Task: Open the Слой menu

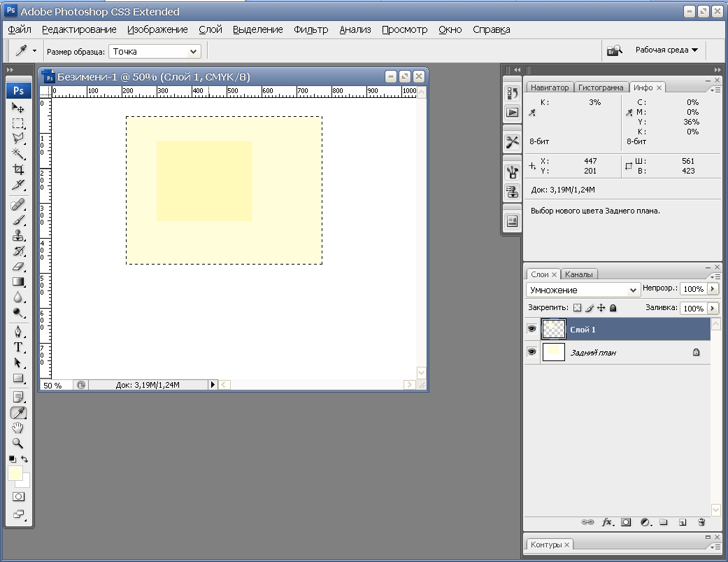Action: 210,29
